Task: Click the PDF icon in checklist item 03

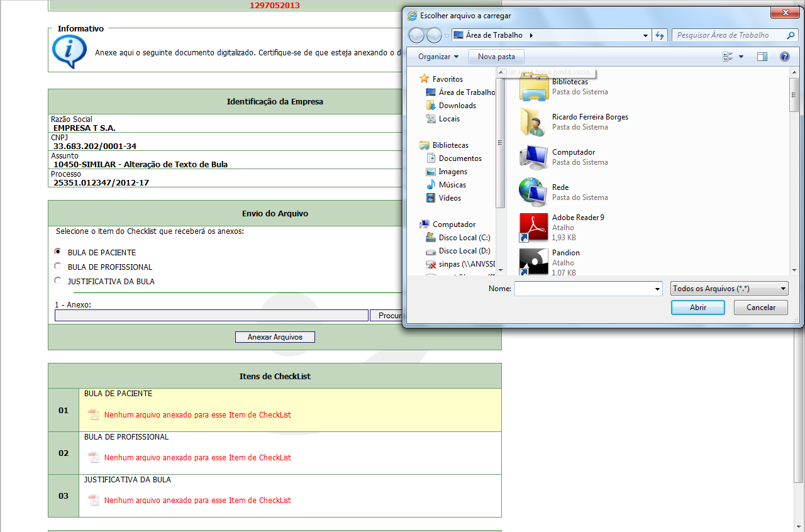Action: point(94,500)
